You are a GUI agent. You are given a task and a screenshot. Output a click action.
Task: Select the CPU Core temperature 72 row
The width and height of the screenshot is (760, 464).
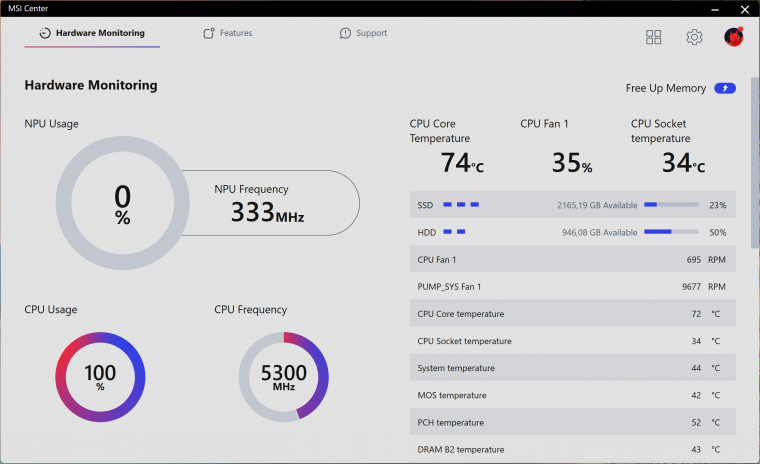[572, 314]
